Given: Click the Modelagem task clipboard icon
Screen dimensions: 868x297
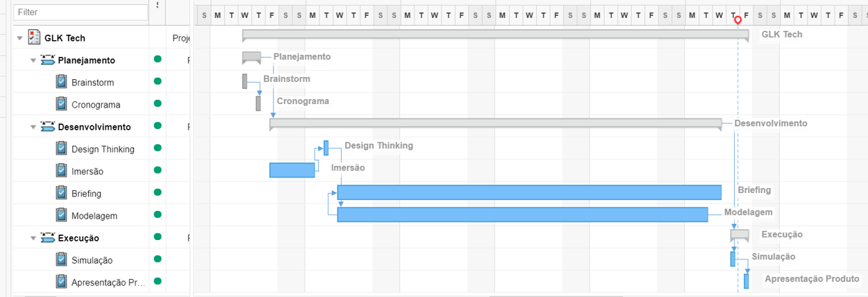Looking at the screenshot, I should (61, 215).
